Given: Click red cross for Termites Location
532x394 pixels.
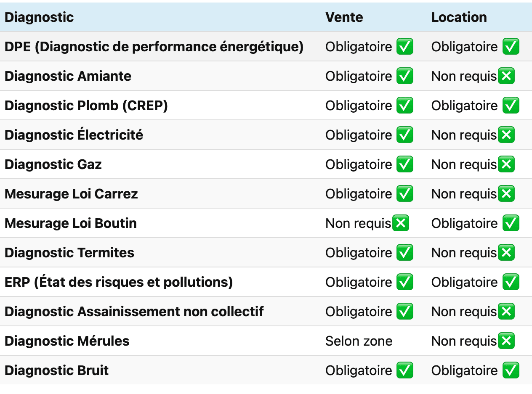Looking at the screenshot, I should 506,253.
